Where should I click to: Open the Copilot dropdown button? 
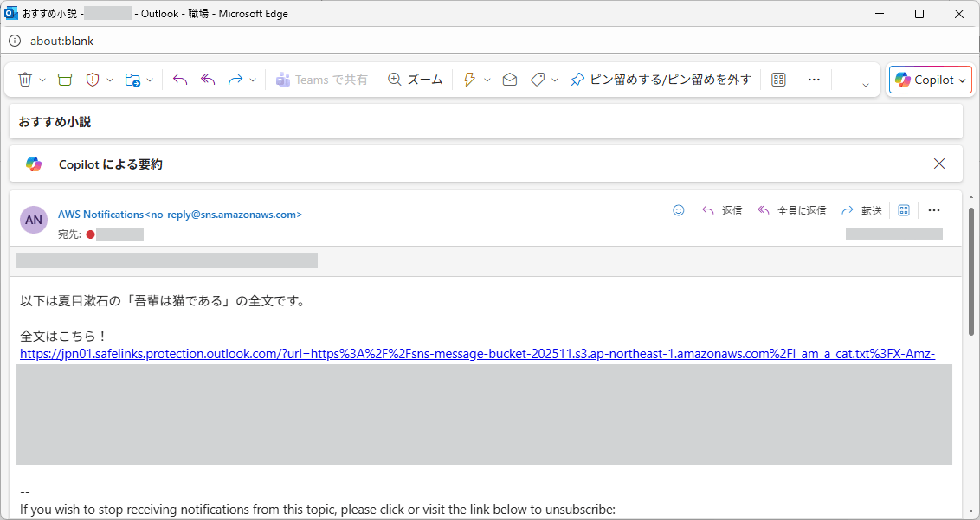(931, 80)
